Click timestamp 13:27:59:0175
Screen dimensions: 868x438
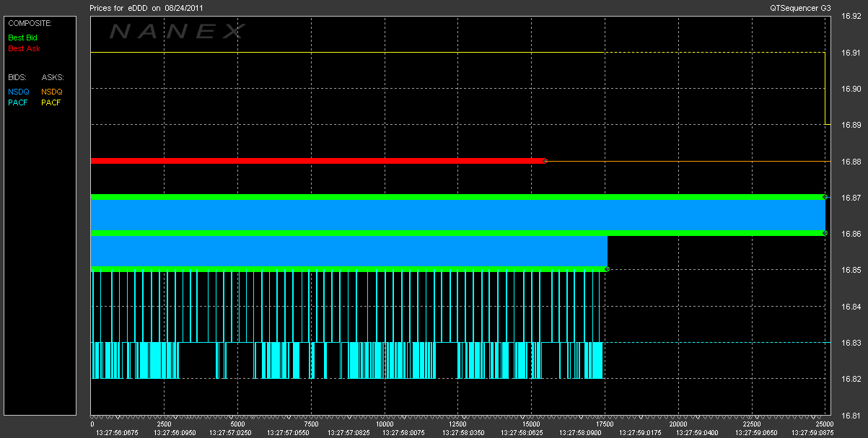(639, 433)
